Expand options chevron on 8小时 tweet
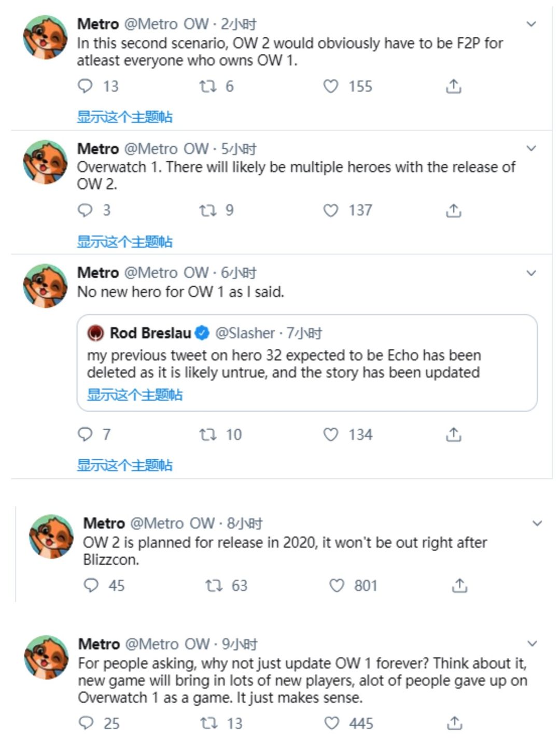Image resolution: width=560 pixels, height=749 pixels. pos(537,523)
